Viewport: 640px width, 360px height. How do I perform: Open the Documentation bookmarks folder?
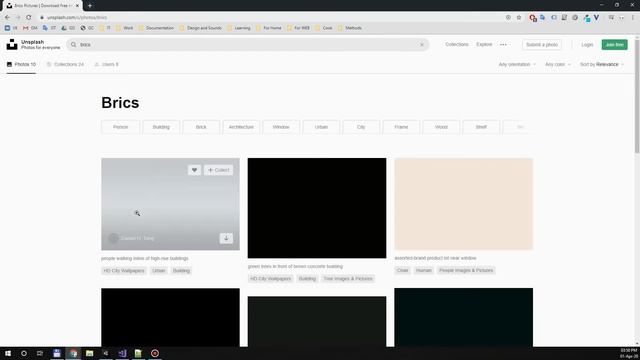(x=156, y=28)
